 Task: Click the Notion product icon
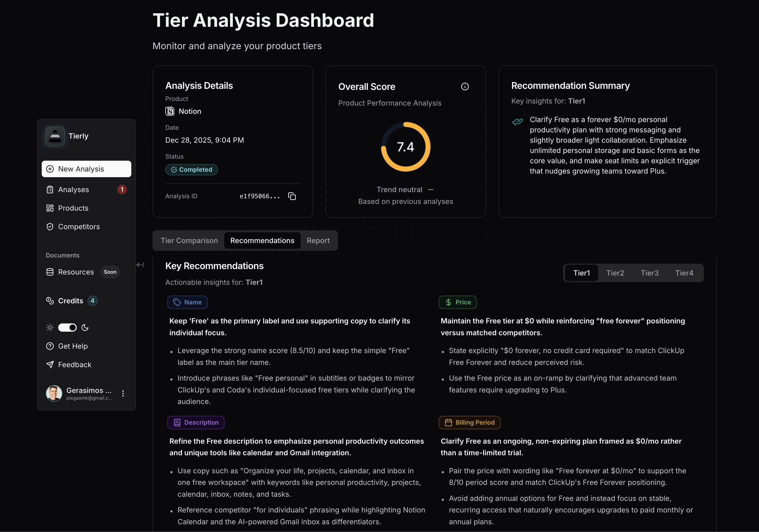pos(170,111)
